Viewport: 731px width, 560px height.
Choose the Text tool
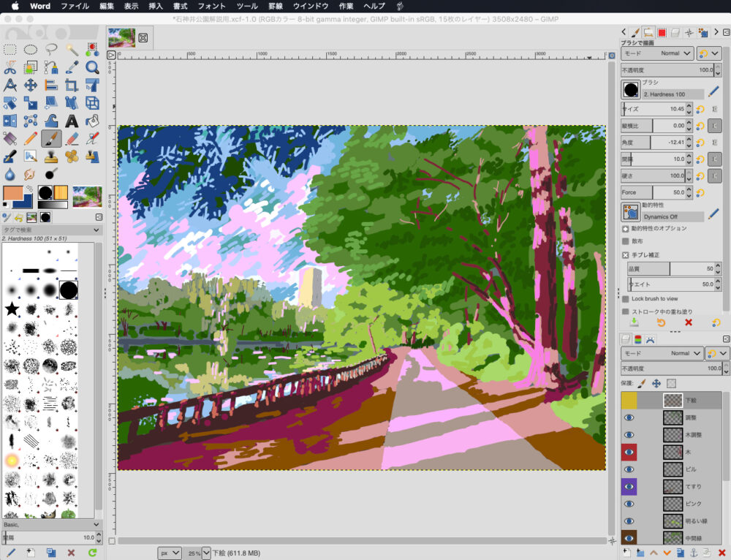pos(72,121)
